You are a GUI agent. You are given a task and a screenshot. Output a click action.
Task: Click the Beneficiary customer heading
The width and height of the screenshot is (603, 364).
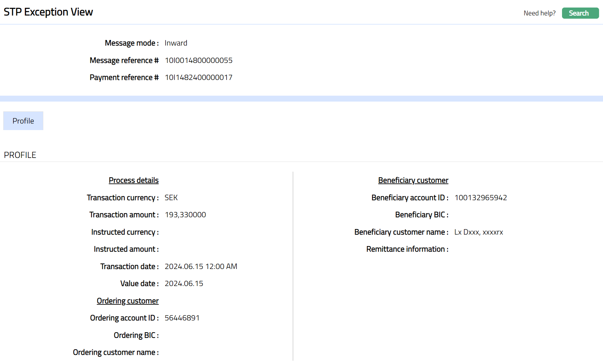[x=413, y=181]
